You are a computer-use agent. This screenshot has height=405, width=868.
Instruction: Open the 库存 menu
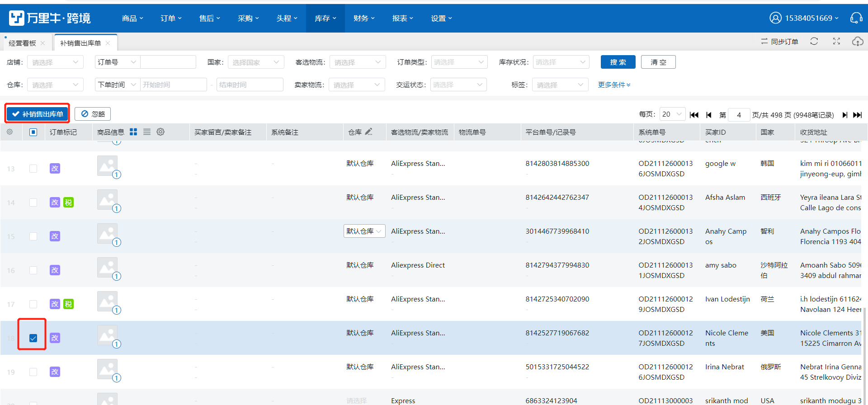point(325,18)
